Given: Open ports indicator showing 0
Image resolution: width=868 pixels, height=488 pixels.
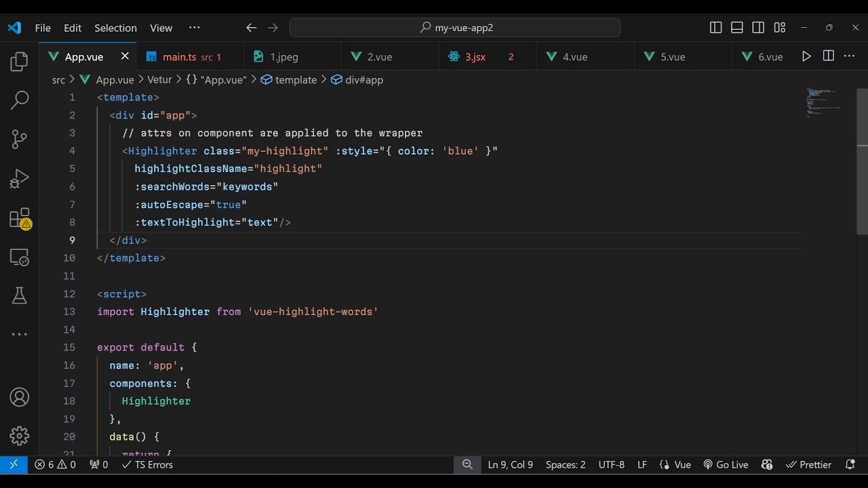Looking at the screenshot, I should tap(98, 464).
